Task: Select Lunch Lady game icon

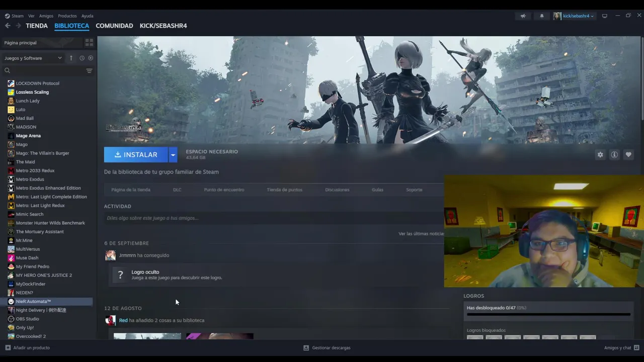Action: 11,101
